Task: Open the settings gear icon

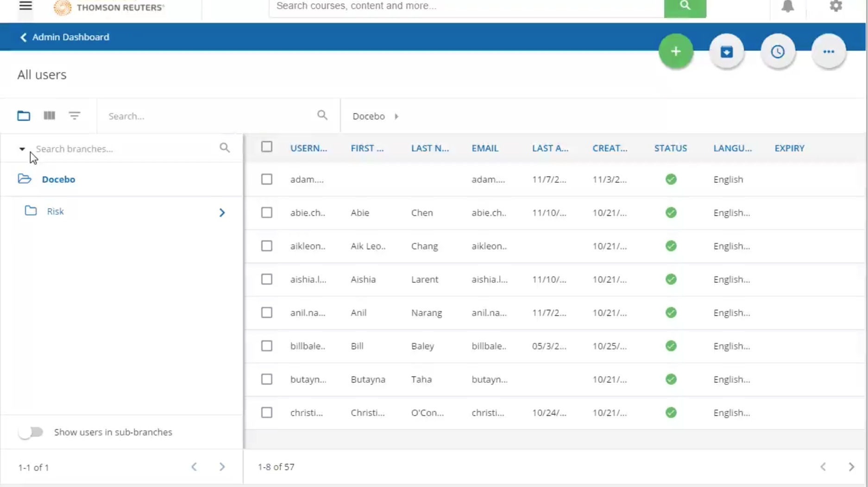Action: tap(836, 6)
